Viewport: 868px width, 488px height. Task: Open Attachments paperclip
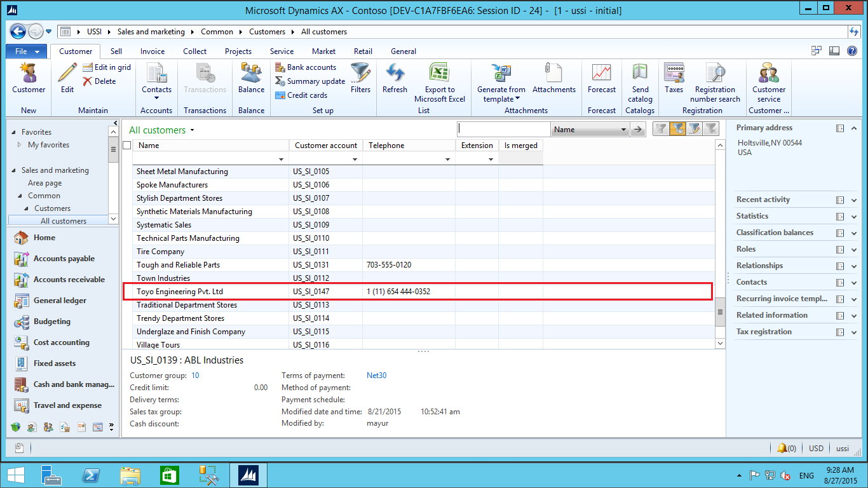[554, 78]
